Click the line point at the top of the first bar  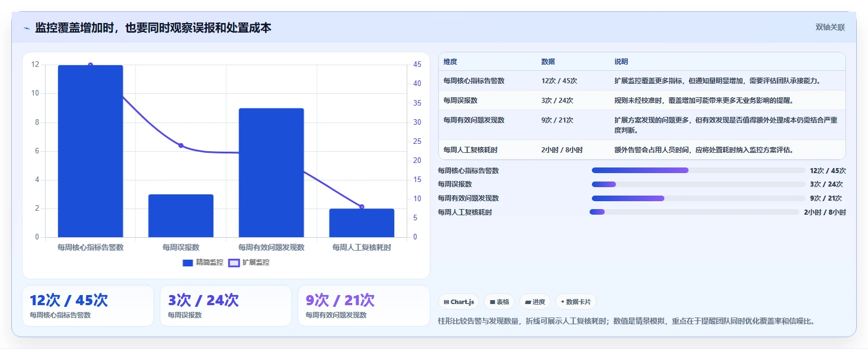pos(91,65)
